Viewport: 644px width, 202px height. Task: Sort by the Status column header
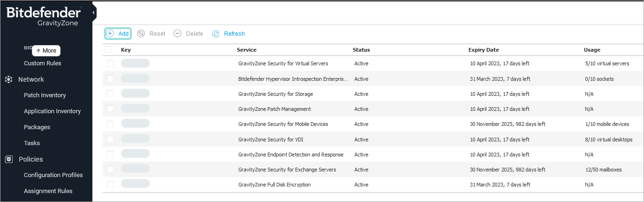click(x=361, y=50)
